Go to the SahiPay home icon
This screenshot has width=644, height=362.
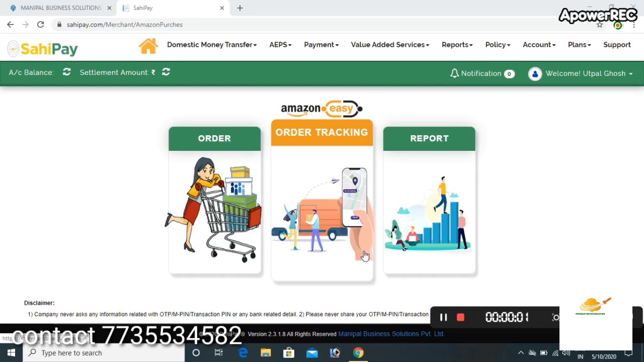(148, 46)
